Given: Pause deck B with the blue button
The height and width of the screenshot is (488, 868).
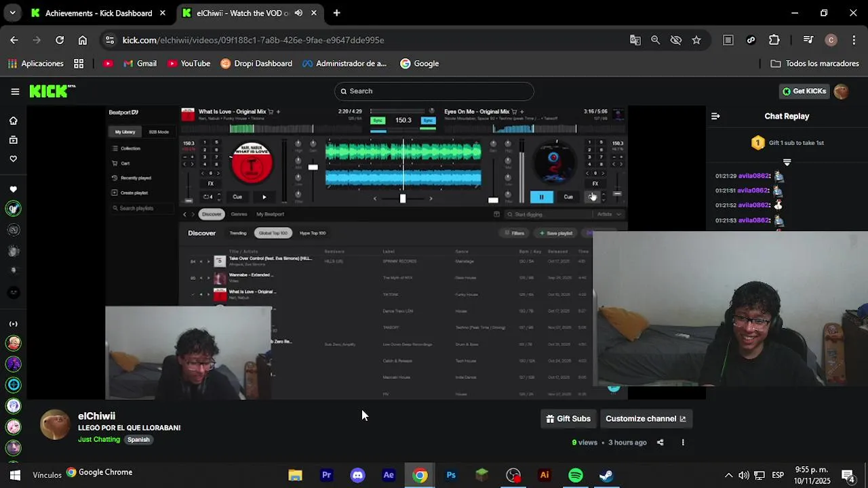Looking at the screenshot, I should coord(541,197).
